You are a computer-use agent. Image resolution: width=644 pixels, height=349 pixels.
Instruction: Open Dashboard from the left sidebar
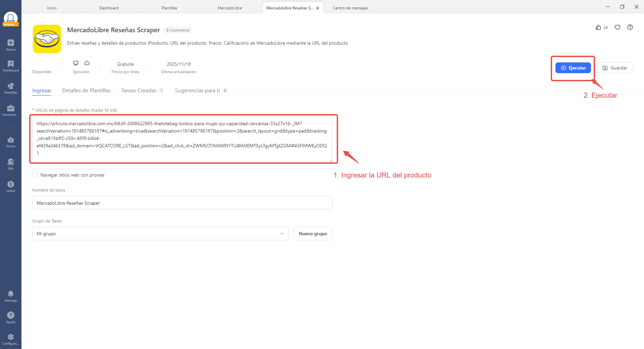11,66
